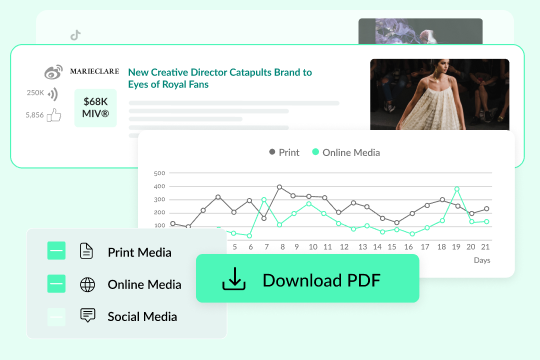Click the Online Media globe icon

coord(87,285)
